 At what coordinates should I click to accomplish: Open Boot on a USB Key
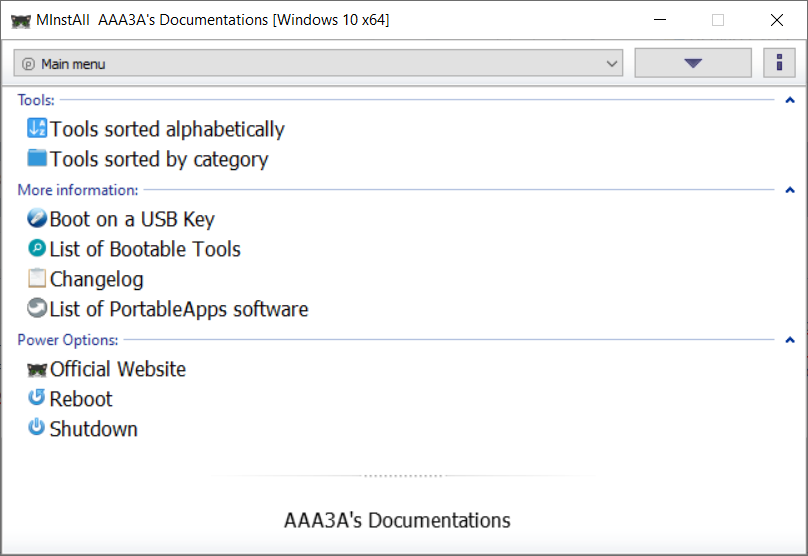pos(132,219)
